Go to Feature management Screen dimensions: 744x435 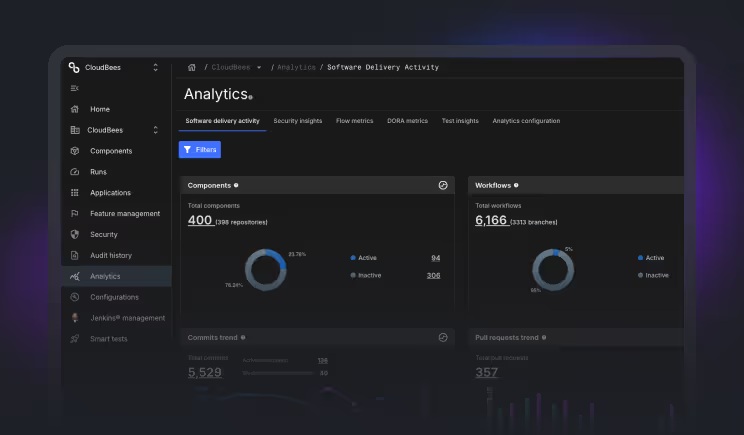(x=125, y=213)
